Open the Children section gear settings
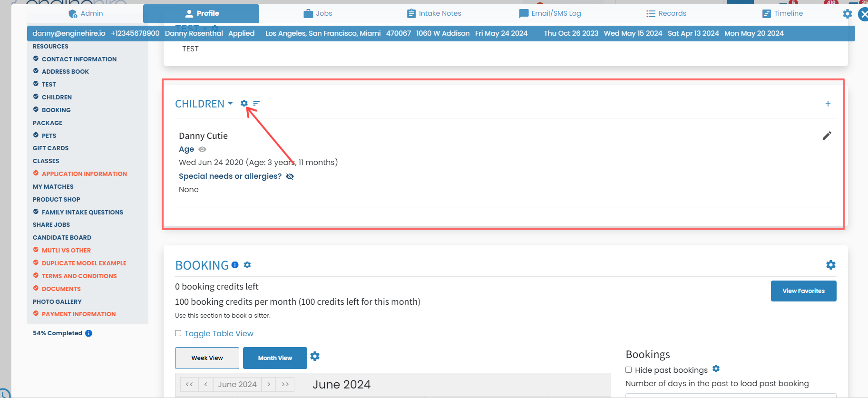The image size is (868, 398). point(244,103)
